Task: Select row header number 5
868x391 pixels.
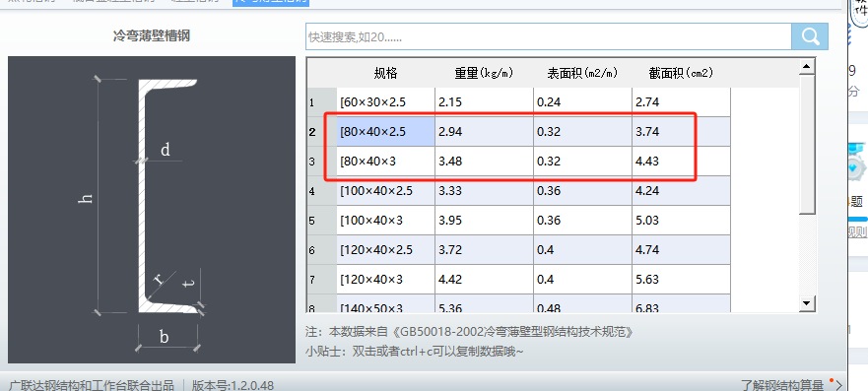Action: (x=321, y=221)
